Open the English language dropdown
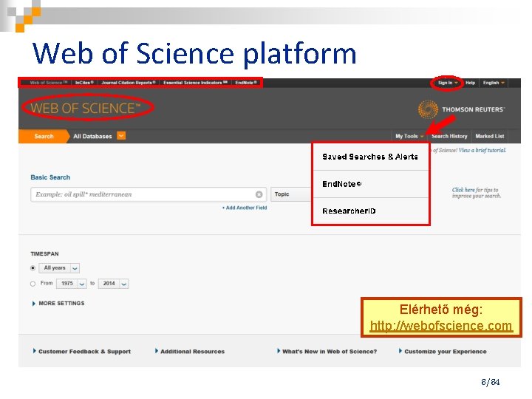532x399 pixels. [494, 83]
